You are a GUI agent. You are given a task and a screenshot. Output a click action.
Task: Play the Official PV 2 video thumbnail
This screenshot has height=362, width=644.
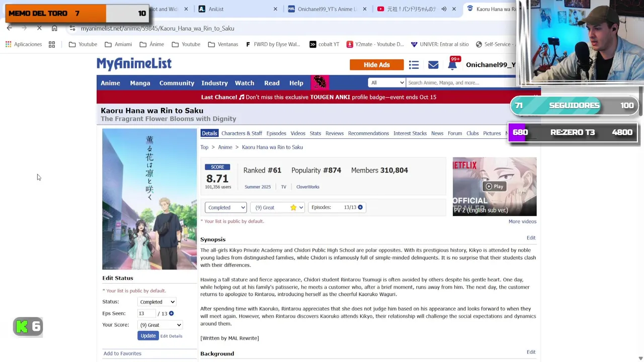pyautogui.click(x=495, y=187)
